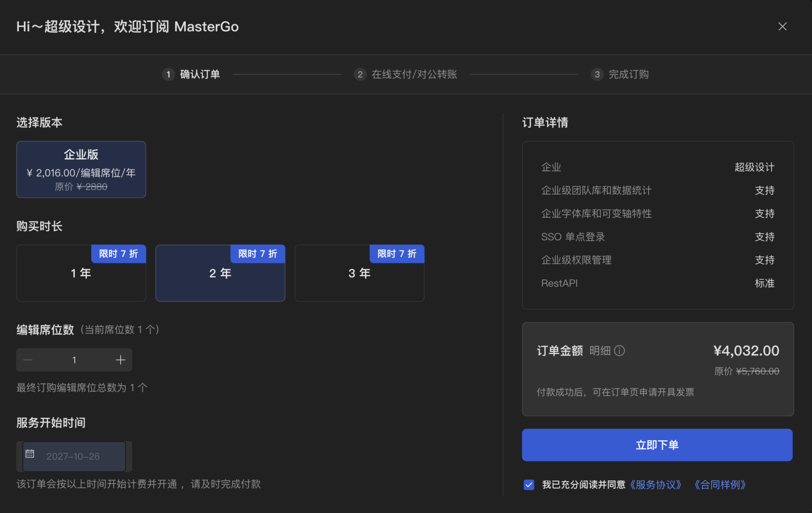This screenshot has width=812, height=513.
Task: Click the 企业级权限管理 row label
Action: point(576,260)
